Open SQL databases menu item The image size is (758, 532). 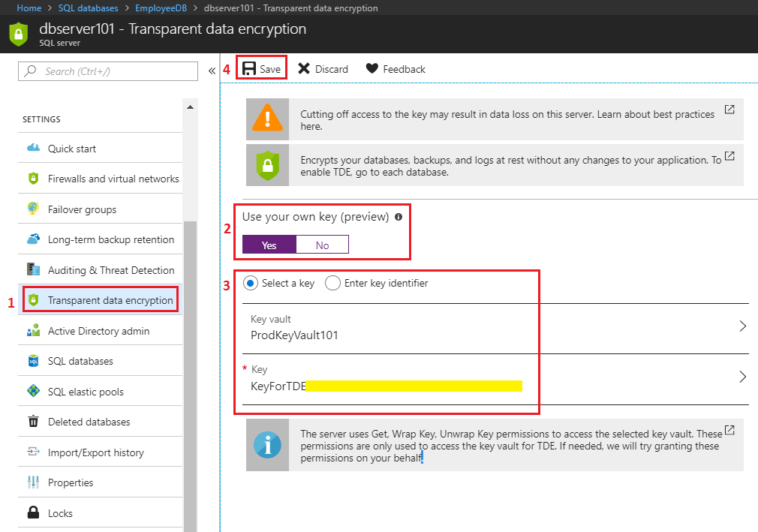[100, 361]
